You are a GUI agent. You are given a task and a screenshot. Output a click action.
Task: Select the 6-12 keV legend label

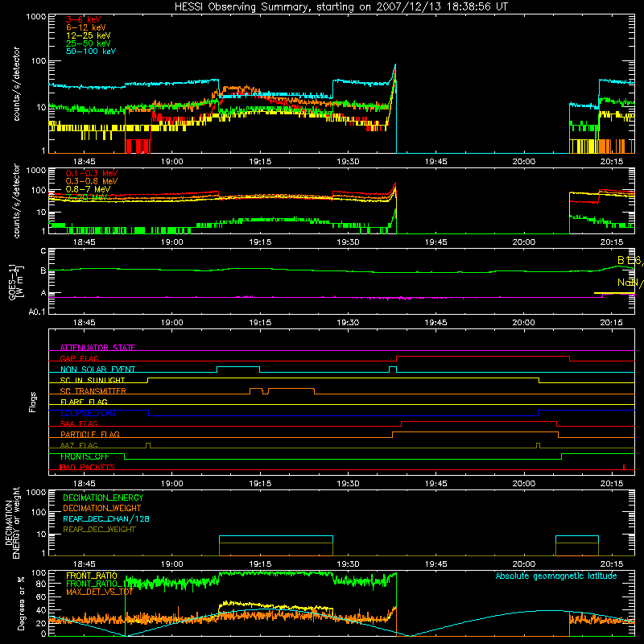[86, 27]
